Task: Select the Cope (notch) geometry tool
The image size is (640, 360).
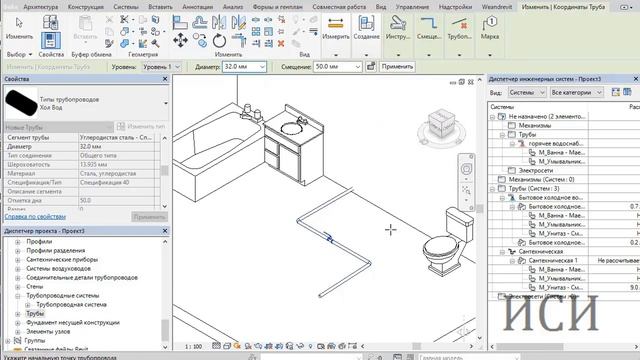Action: (124, 19)
